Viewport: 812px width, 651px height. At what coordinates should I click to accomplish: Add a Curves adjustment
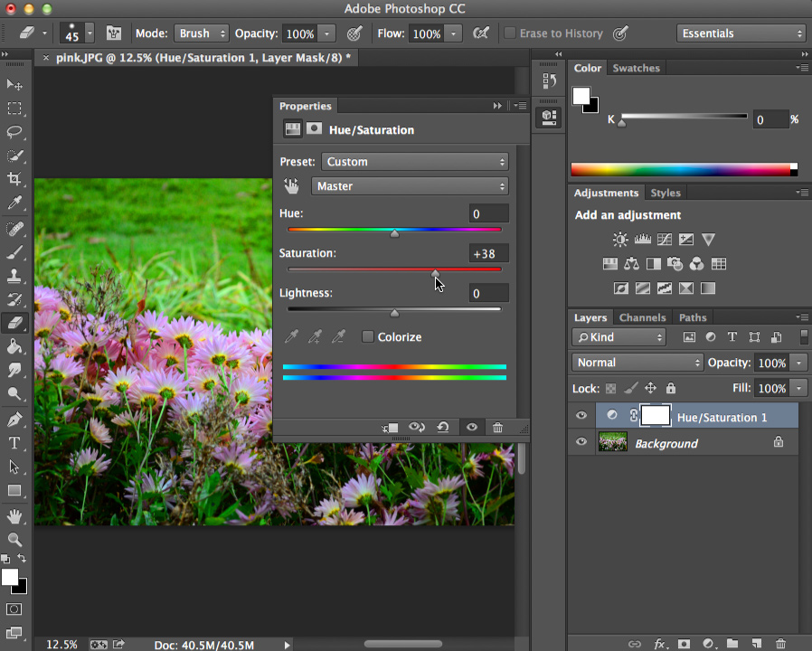coord(665,239)
